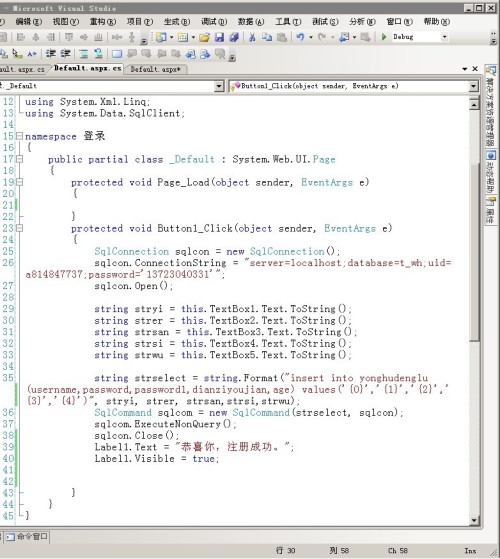This screenshot has height=559, width=500.
Task: Collapse the Page_Load method on line 19
Action: pos(19,182)
